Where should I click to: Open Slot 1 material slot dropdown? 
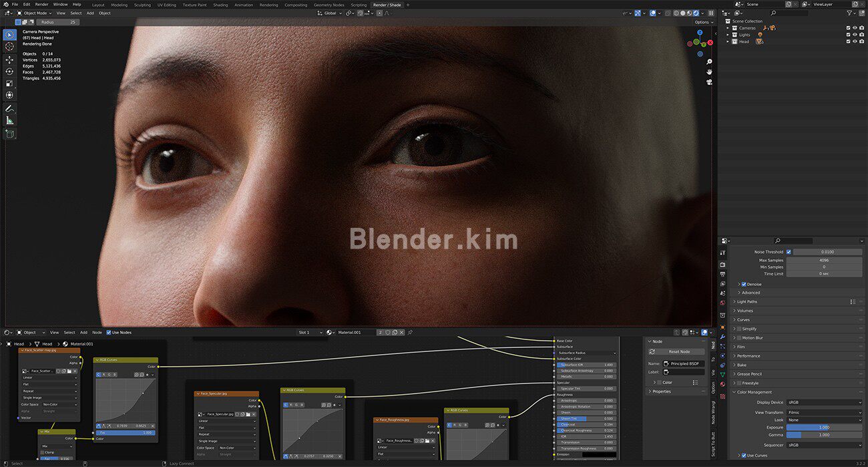tap(310, 332)
